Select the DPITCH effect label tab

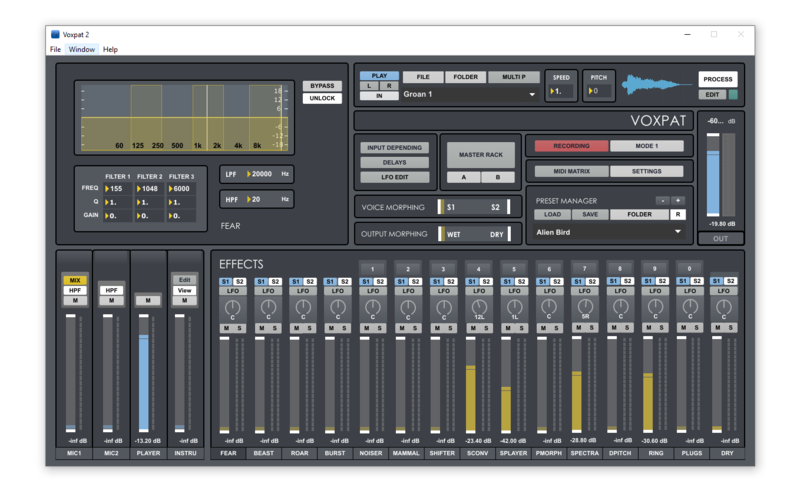619,453
